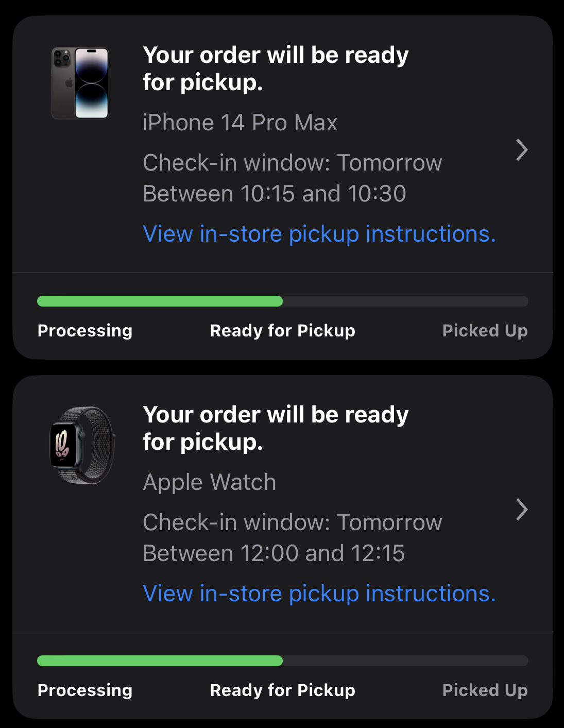Viewport: 564px width, 728px height.
Task: Click iPhone order progress bar
Action: (282, 301)
